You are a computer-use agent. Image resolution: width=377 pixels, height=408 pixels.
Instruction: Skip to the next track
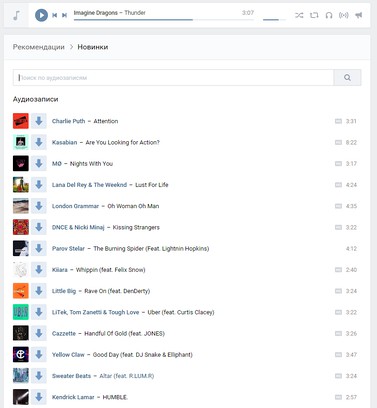tap(65, 15)
